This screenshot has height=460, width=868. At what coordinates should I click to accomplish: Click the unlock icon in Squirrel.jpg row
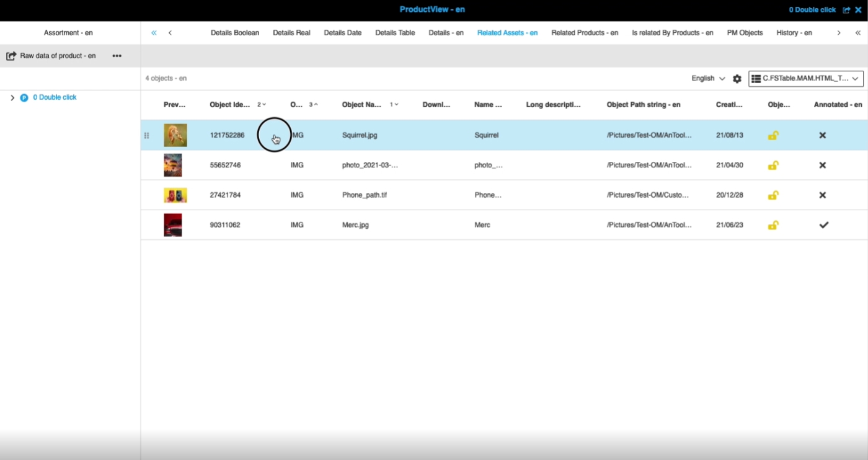(773, 135)
